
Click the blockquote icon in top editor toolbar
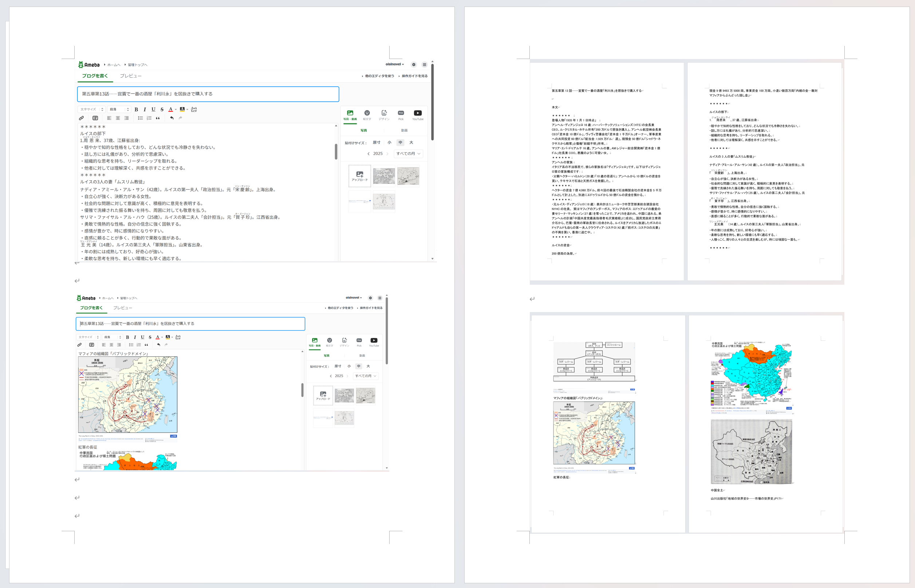pyautogui.click(x=158, y=118)
